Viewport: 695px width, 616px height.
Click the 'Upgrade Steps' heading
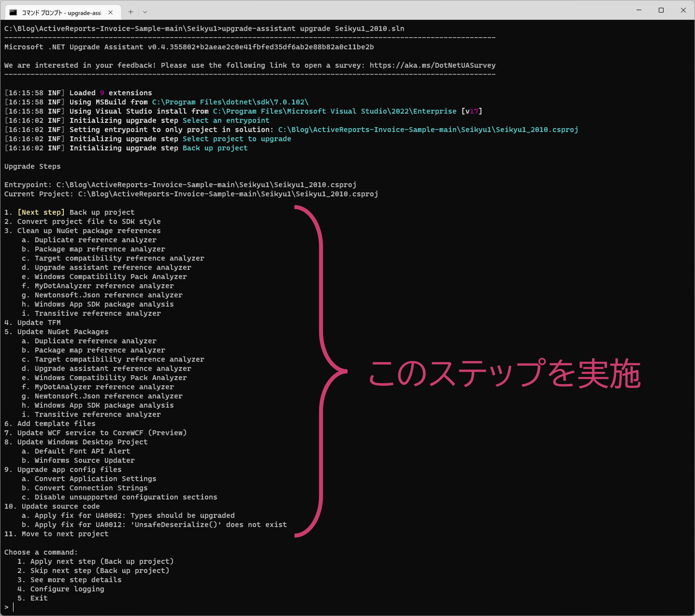pos(32,166)
